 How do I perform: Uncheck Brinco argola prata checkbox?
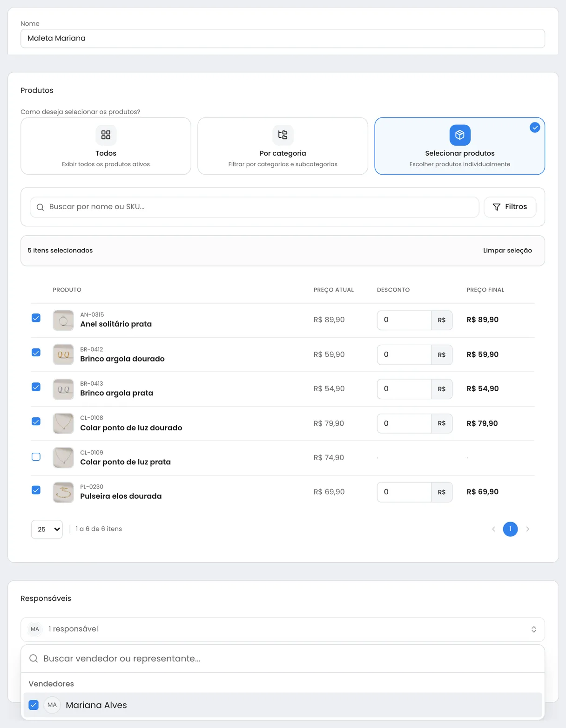click(36, 387)
